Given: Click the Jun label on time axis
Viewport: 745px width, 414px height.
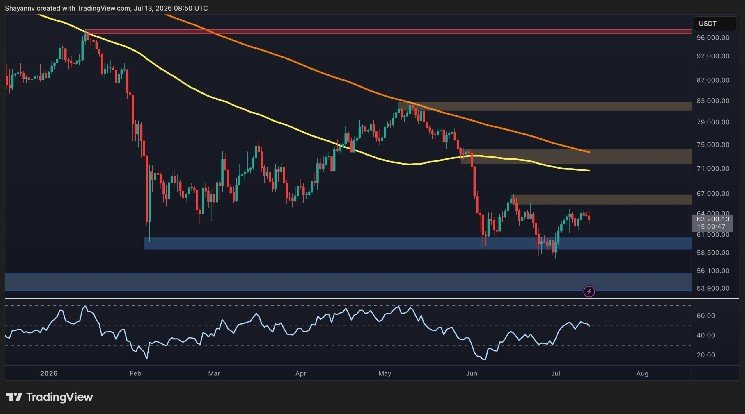Looking at the screenshot, I should pos(471,374).
